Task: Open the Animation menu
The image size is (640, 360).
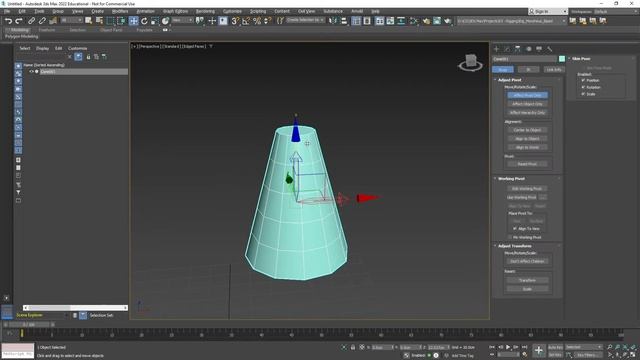Action: 145,11
